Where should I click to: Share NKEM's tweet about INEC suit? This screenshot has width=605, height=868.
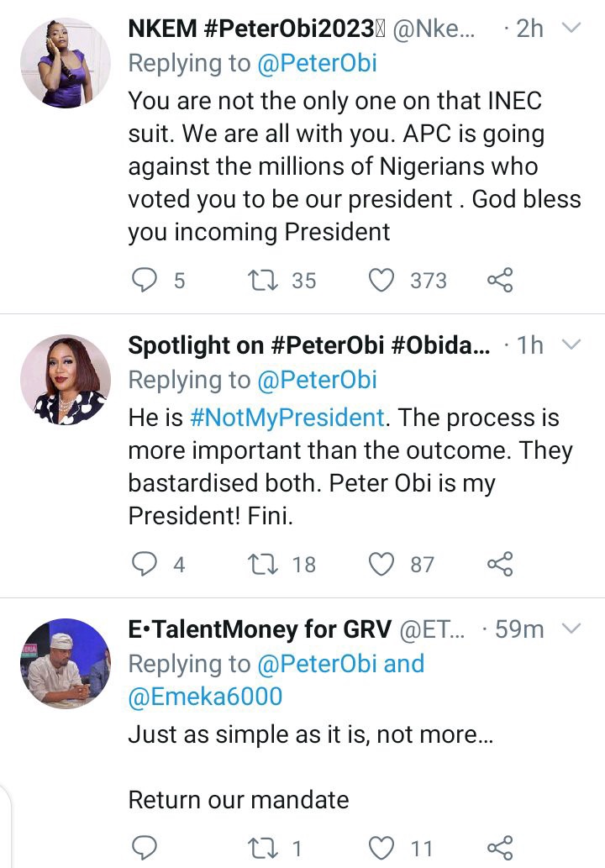[x=500, y=280]
